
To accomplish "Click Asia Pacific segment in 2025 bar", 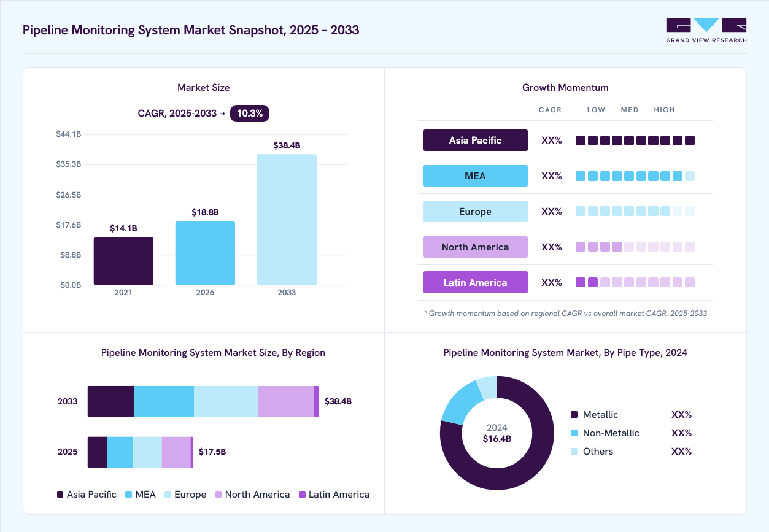I will pyautogui.click(x=98, y=452).
